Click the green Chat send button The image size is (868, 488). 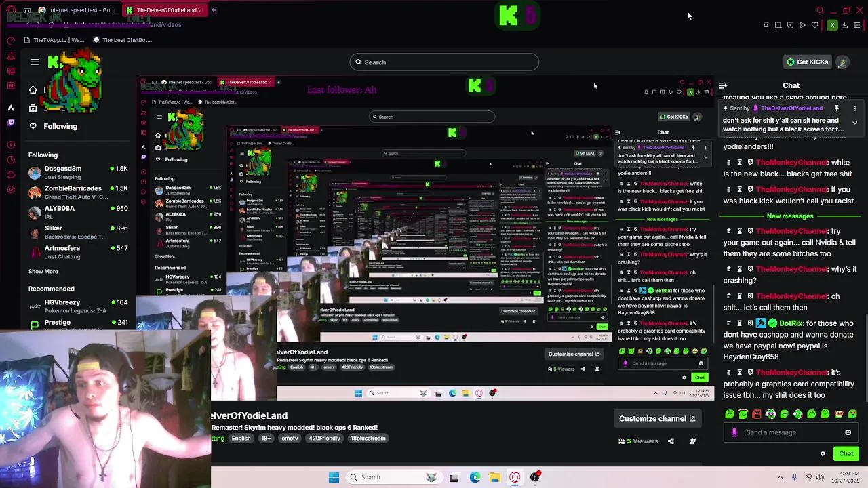click(846, 454)
